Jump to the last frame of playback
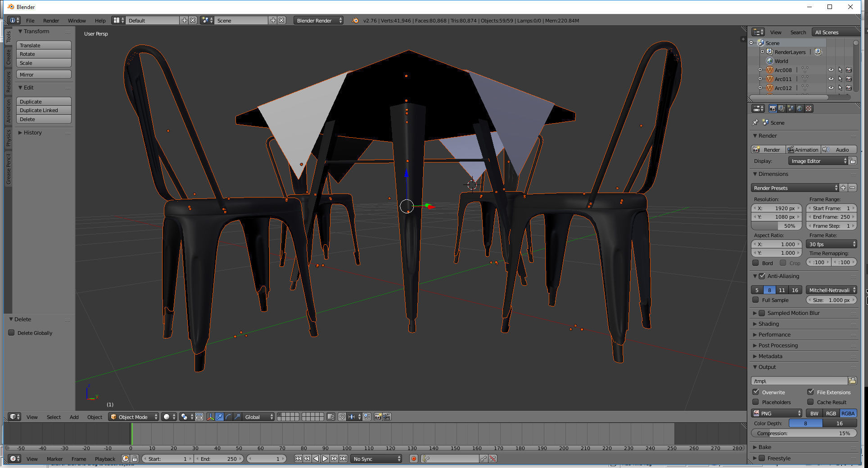 tap(343, 459)
